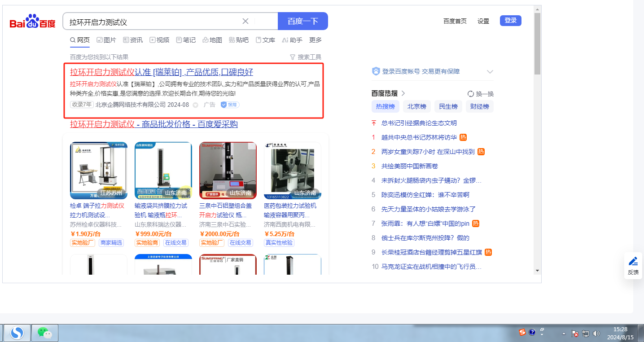Click the search input field
The height and width of the screenshot is (342, 644).
coord(155,21)
